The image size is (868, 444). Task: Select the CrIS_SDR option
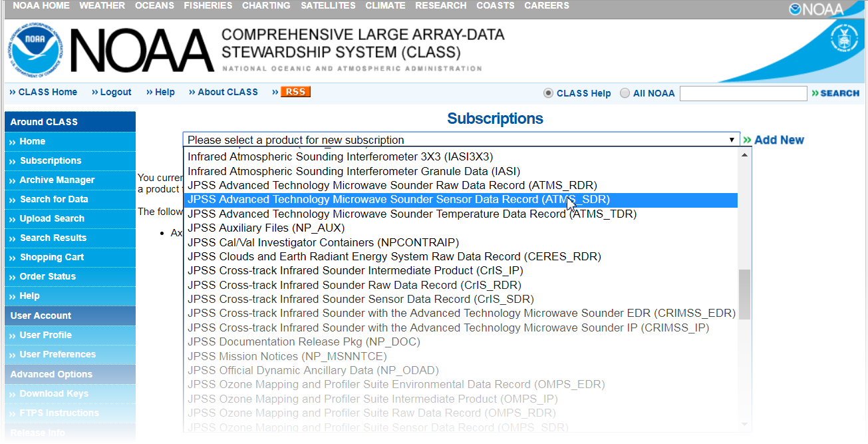[460, 299]
